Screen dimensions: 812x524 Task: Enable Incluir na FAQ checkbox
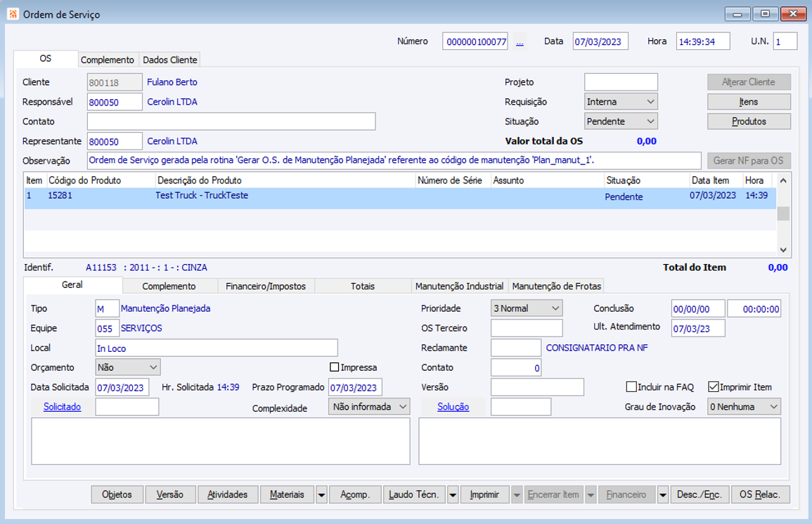[631, 387]
